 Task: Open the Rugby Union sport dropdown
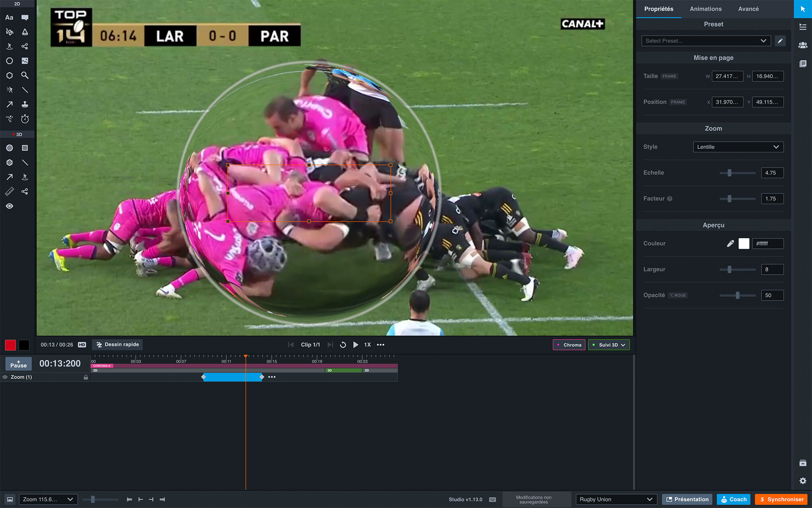click(616, 499)
